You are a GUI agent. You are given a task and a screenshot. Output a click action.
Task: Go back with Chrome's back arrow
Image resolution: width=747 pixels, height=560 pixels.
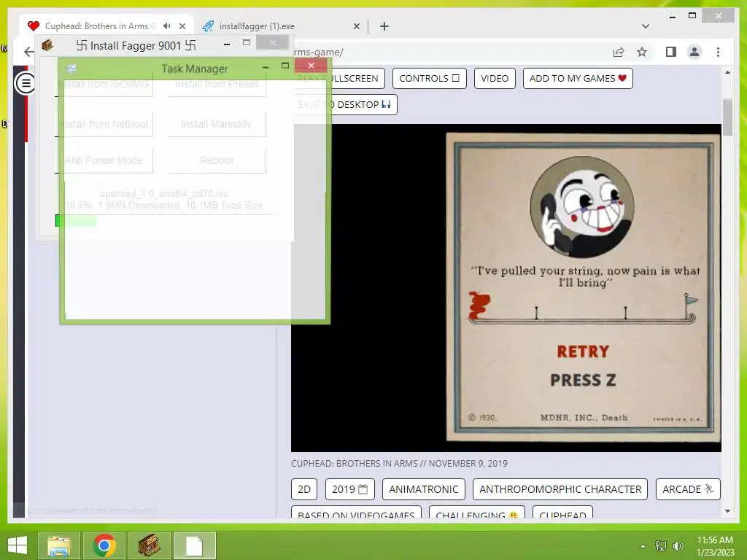[x=28, y=52]
